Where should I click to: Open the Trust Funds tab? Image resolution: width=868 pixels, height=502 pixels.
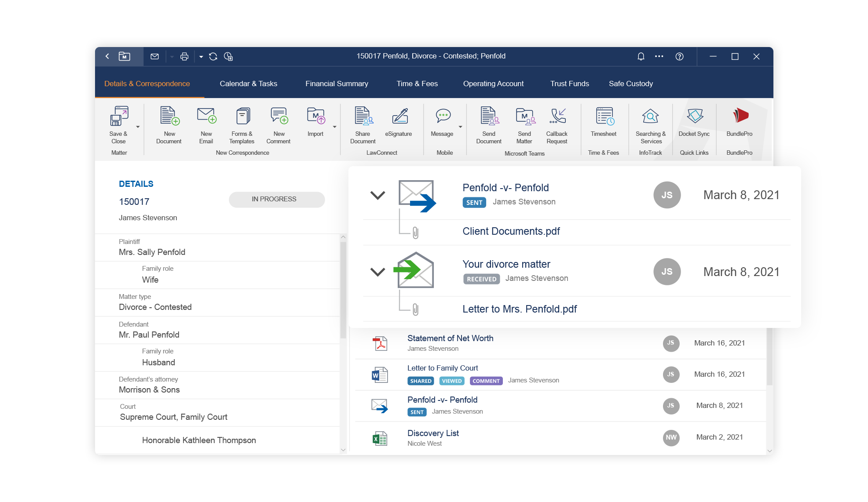click(x=569, y=84)
